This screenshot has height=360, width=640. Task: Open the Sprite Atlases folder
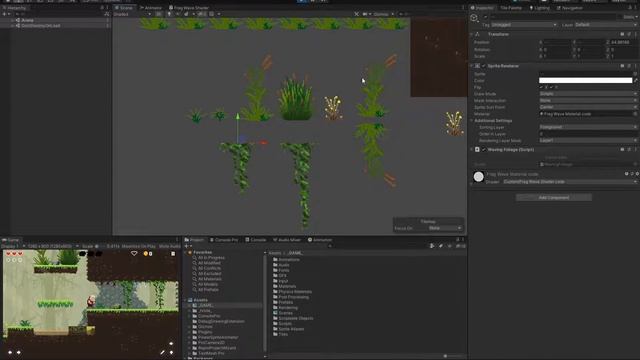click(x=289, y=329)
